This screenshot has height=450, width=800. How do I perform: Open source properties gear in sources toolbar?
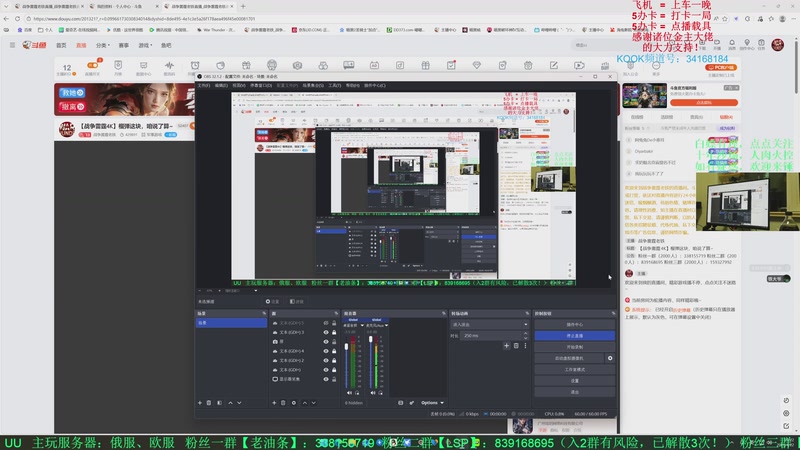click(x=294, y=403)
